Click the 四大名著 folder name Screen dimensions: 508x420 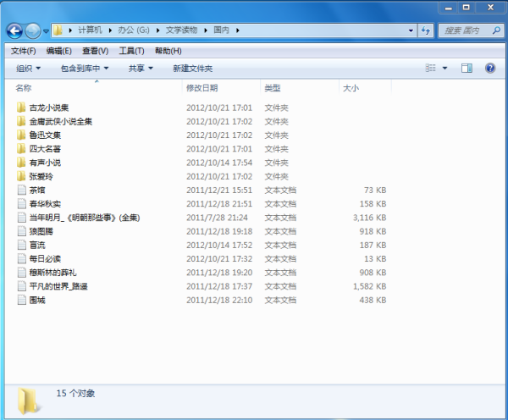tap(45, 149)
